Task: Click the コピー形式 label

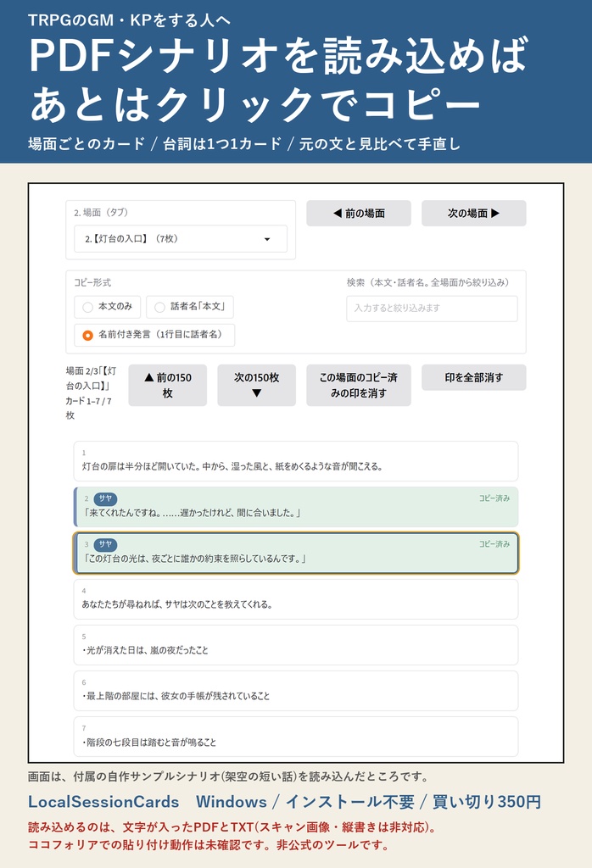Action: click(x=92, y=282)
